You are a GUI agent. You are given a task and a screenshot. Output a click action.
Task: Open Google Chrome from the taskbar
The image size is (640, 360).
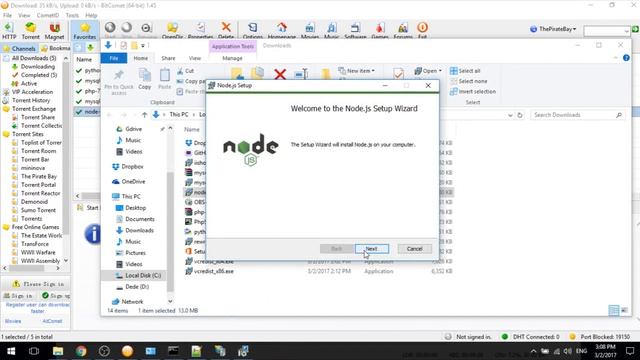pos(81,351)
